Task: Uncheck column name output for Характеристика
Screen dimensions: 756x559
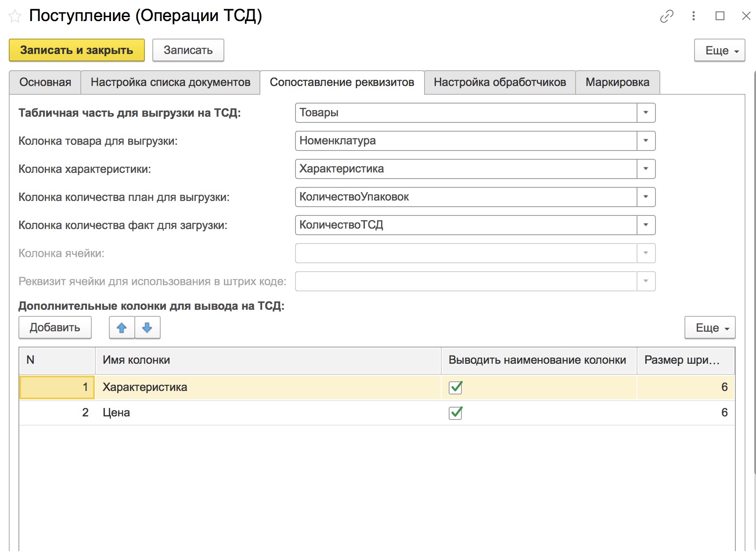Action: click(455, 387)
